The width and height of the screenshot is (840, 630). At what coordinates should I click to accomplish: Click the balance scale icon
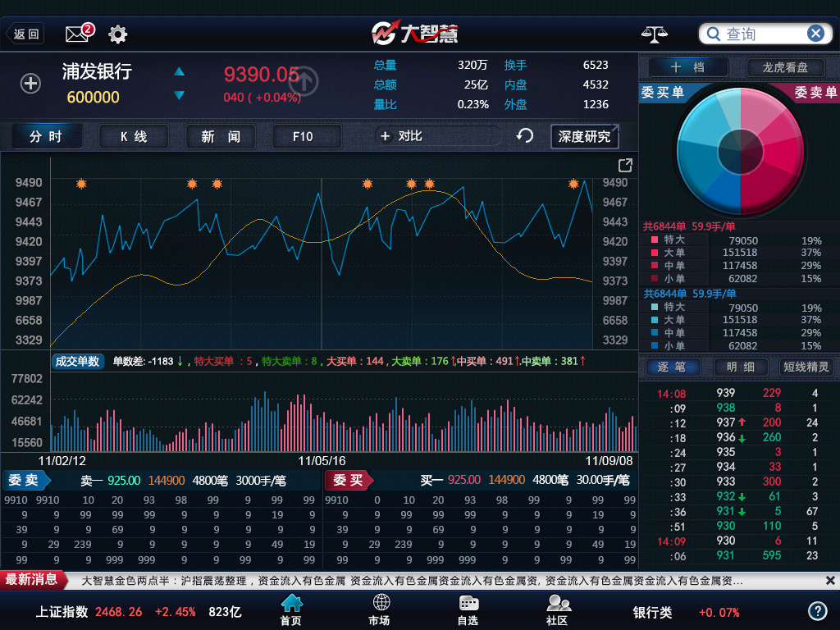[654, 34]
